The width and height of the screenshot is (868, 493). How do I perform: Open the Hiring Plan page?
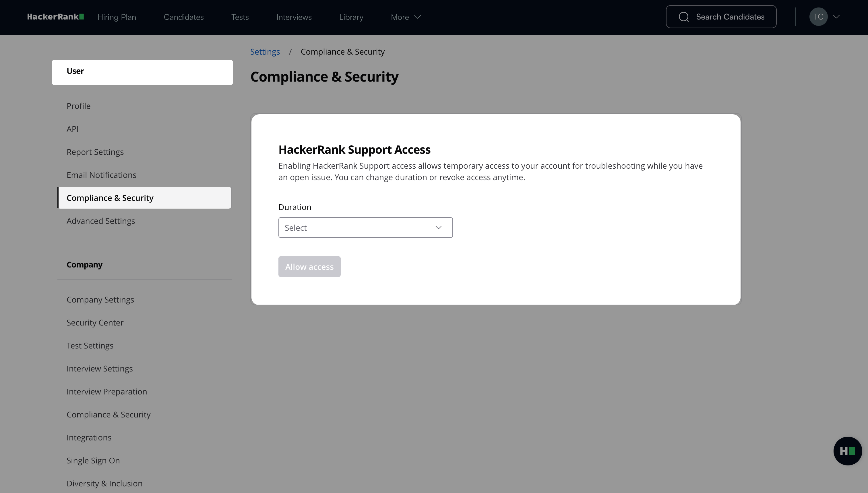pos(117,17)
